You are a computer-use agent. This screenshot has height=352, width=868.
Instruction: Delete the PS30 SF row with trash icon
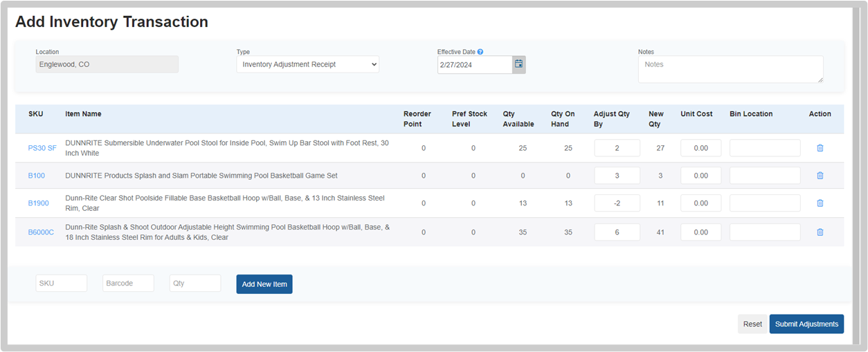click(820, 148)
